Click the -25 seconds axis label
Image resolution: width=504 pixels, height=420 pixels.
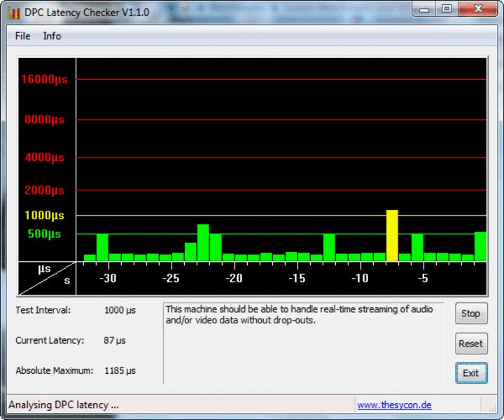pos(171,279)
